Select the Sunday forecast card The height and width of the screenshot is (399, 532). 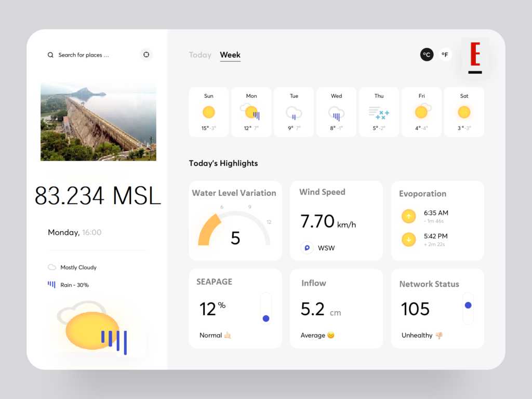[209, 112]
